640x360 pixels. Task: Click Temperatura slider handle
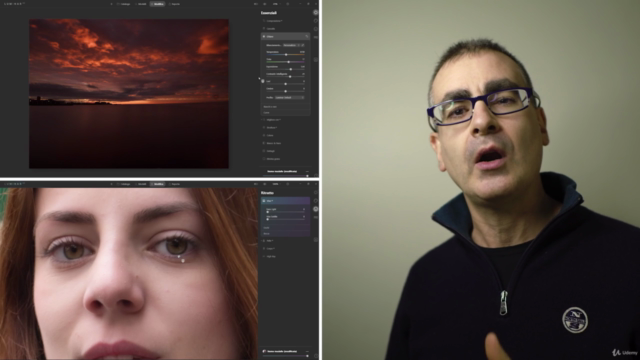(x=286, y=55)
